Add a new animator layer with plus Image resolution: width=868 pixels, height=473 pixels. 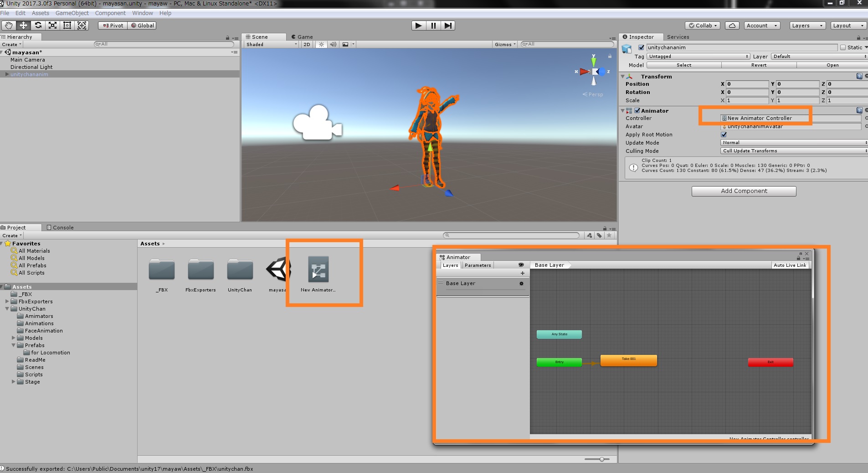click(523, 273)
